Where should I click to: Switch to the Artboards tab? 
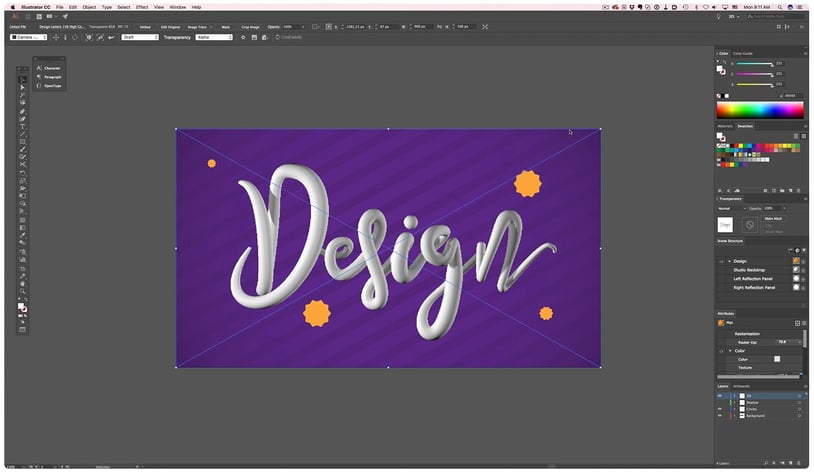(x=742, y=386)
